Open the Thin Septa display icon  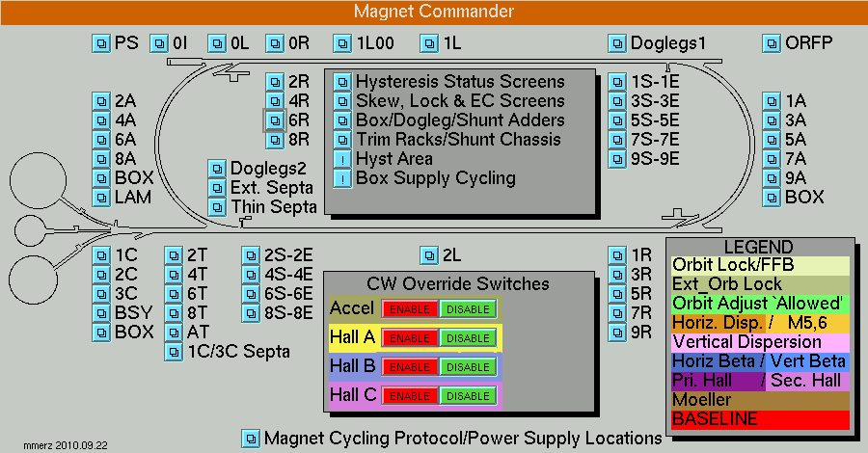point(217,207)
